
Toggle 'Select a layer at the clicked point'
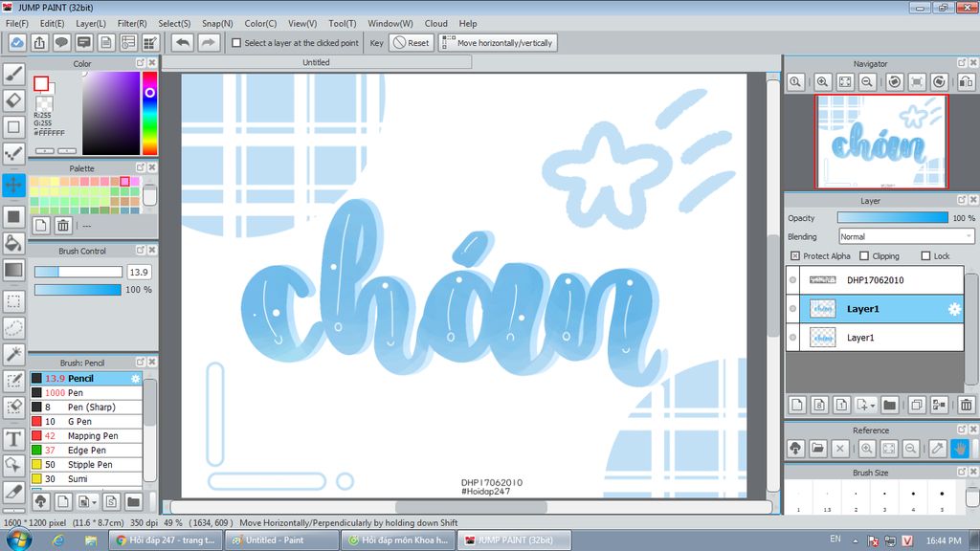tap(236, 43)
